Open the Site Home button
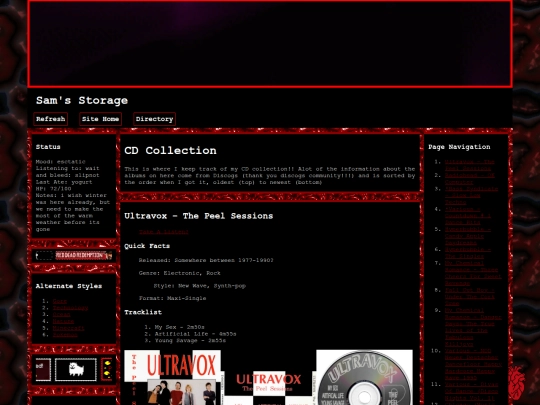This screenshot has width=540, height=405. point(100,119)
